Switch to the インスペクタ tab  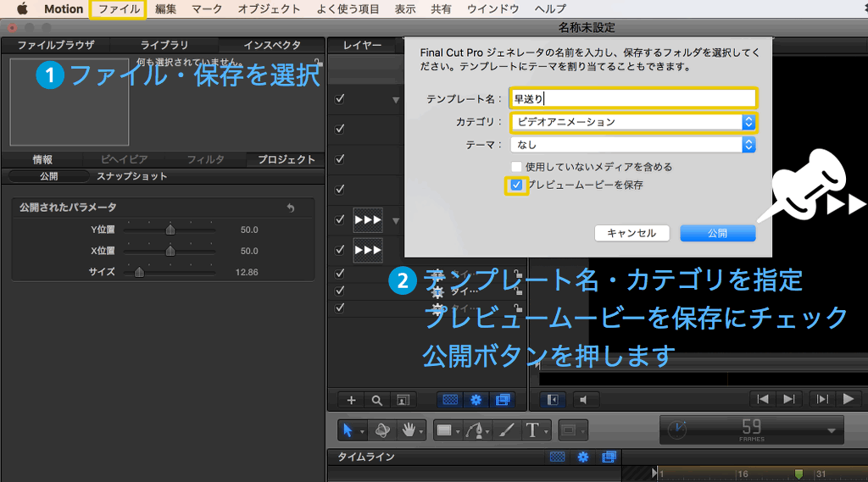pos(272,46)
